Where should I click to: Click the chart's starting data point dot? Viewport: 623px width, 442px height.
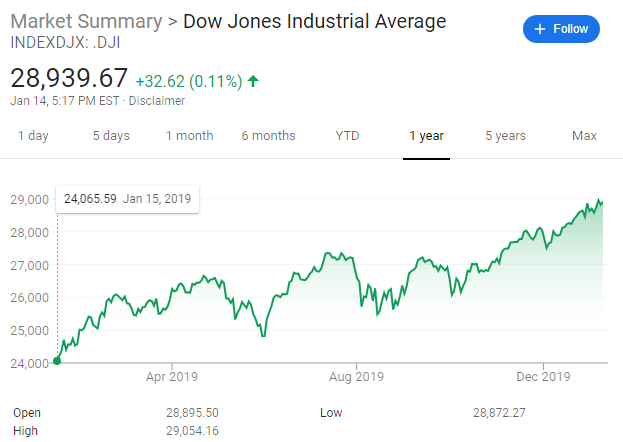(57, 361)
